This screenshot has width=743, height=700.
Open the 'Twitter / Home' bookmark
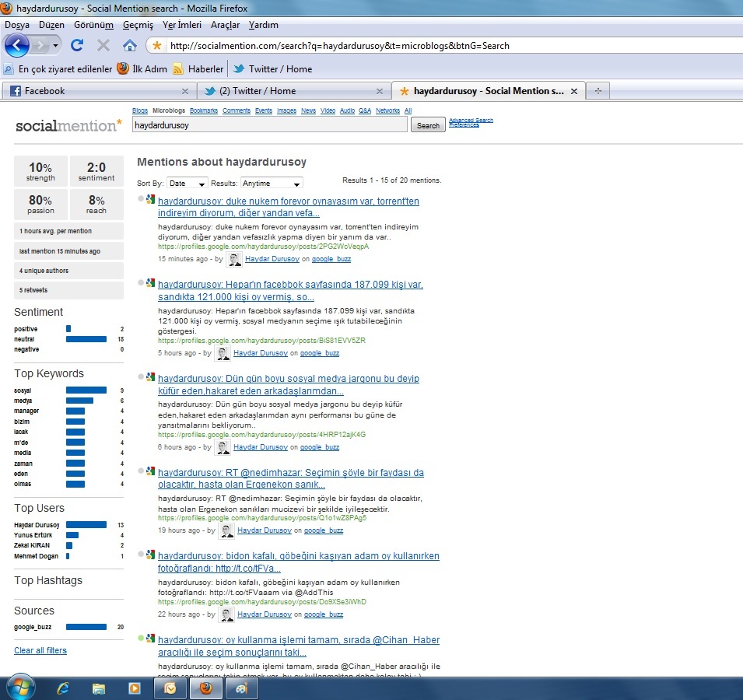coord(273,69)
